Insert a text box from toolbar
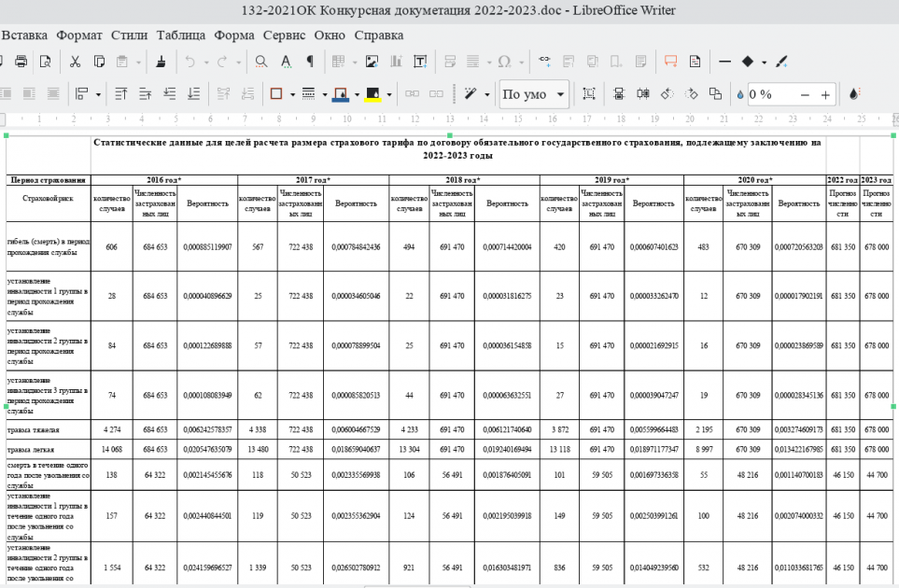Image resolution: width=899 pixels, height=588 pixels. pos(420,62)
